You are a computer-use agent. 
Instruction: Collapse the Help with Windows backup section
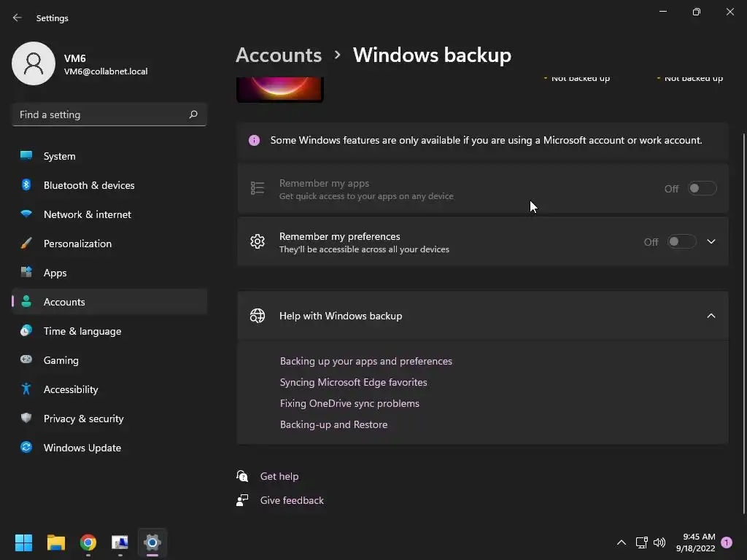point(711,316)
